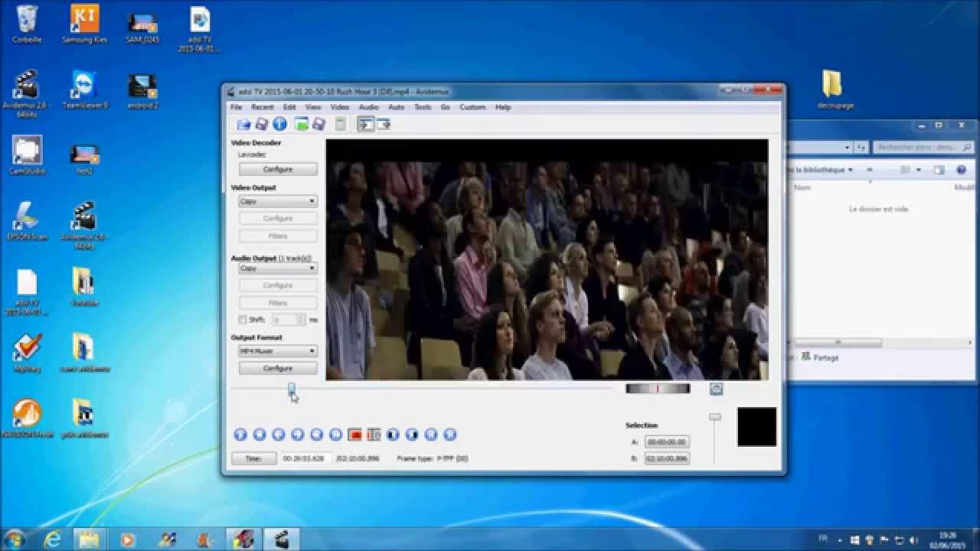Jump to previous keyframe button

317,435
